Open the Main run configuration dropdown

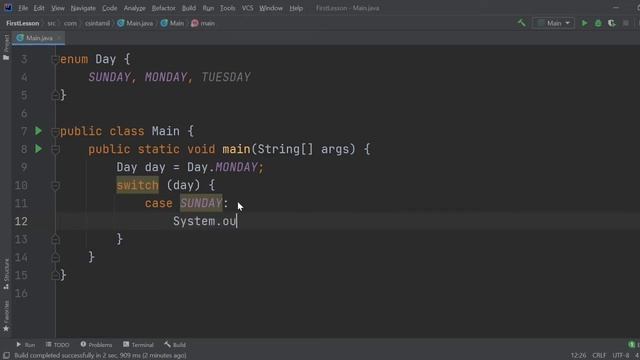click(553, 23)
